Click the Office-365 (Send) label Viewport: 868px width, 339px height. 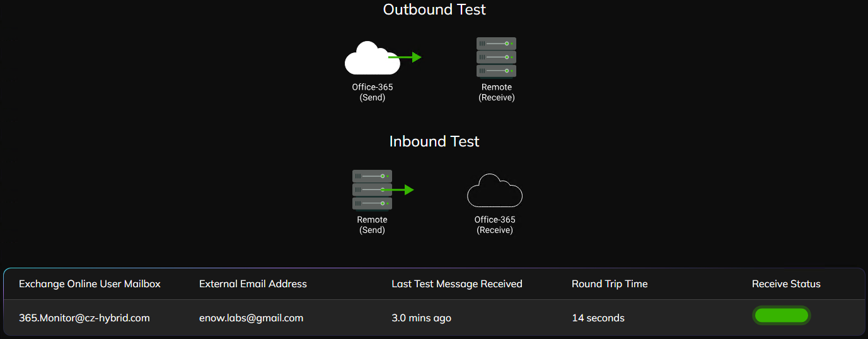click(x=373, y=92)
